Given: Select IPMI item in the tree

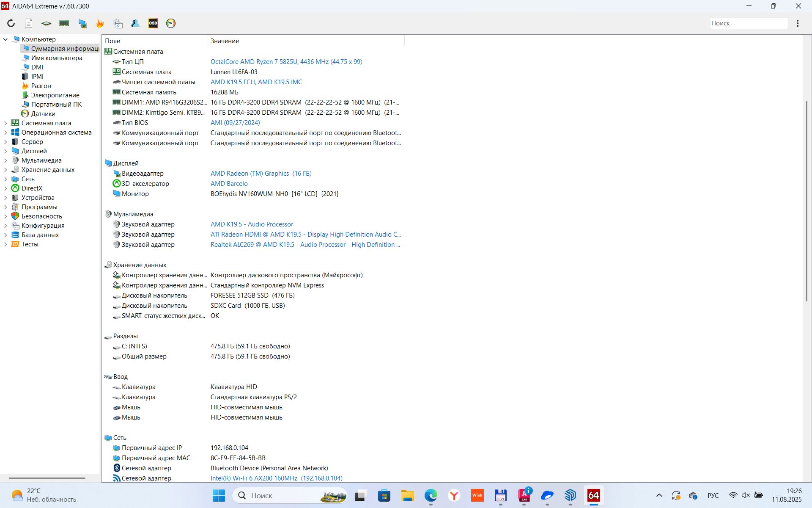Looking at the screenshot, I should point(37,77).
